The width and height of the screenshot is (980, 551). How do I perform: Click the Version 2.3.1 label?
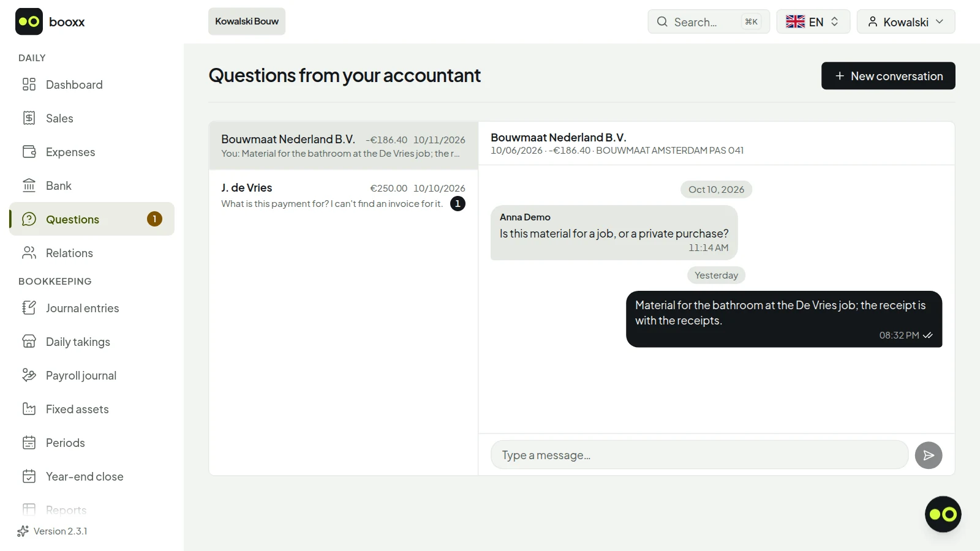click(x=60, y=531)
